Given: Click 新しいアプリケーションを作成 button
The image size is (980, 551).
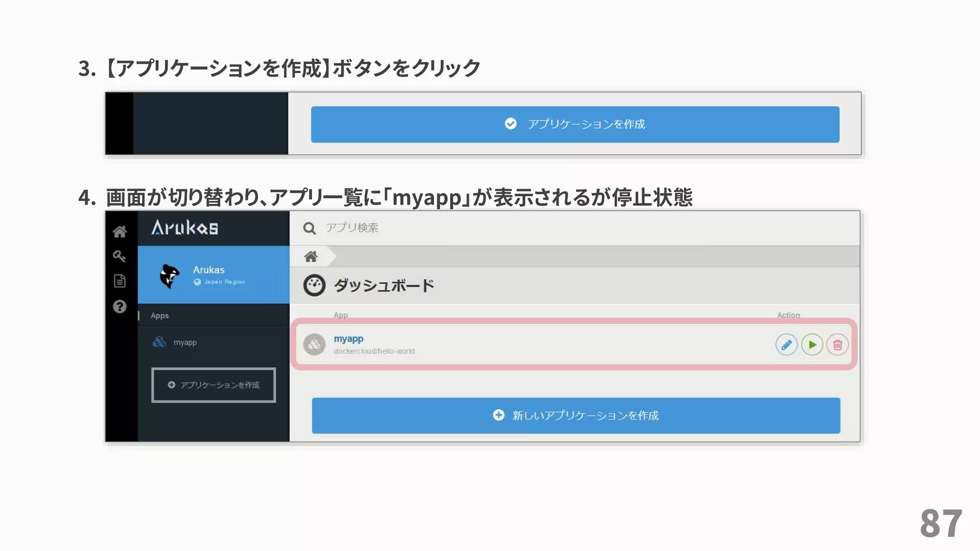Looking at the screenshot, I should click(576, 416).
